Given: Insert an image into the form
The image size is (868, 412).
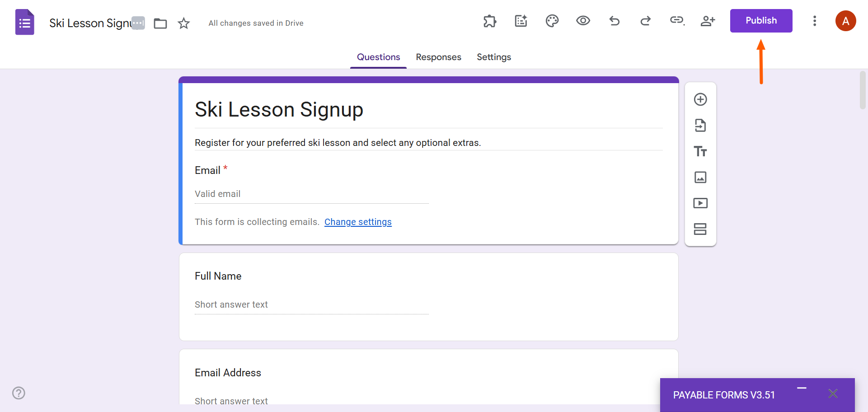Looking at the screenshot, I should tap(700, 177).
